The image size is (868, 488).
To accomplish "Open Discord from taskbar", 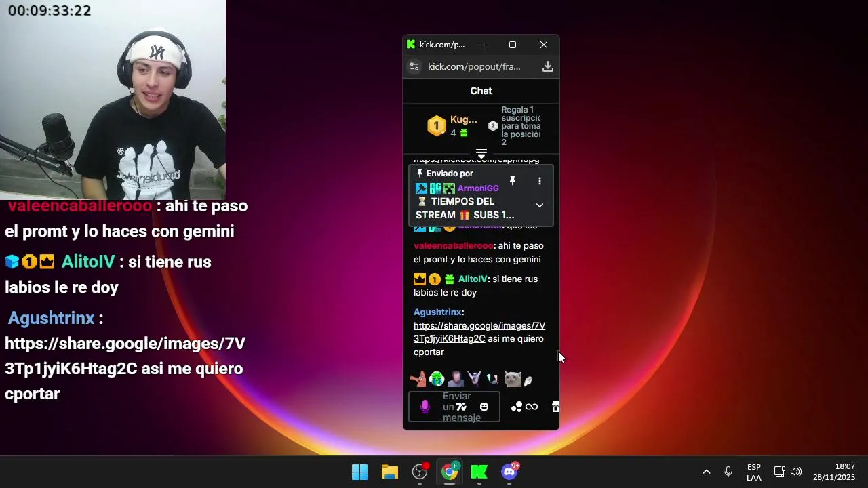I will (509, 472).
